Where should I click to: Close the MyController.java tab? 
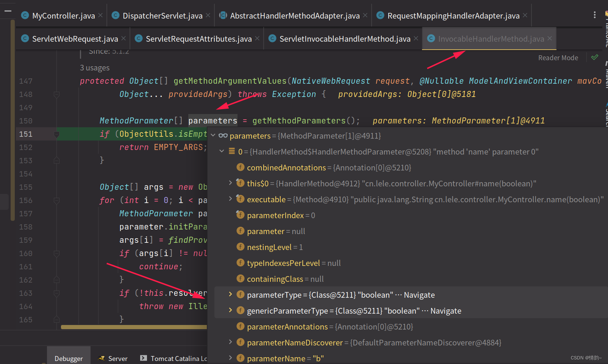pyautogui.click(x=100, y=15)
